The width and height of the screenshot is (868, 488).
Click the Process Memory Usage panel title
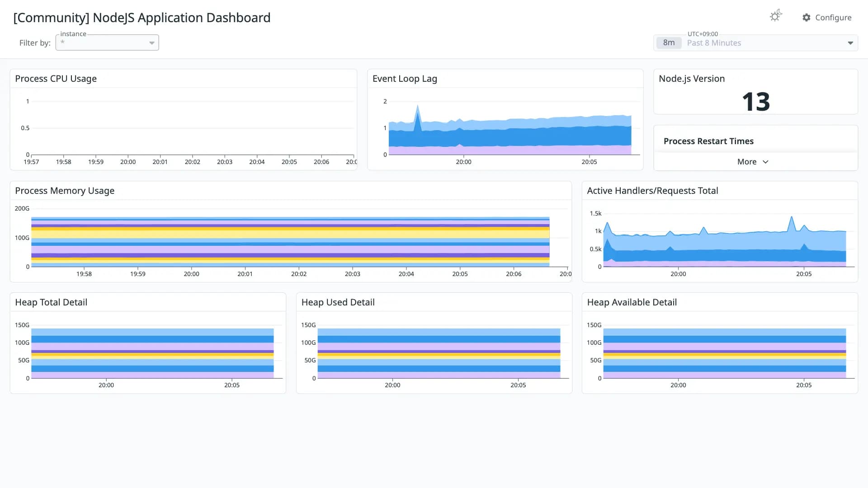tap(65, 191)
